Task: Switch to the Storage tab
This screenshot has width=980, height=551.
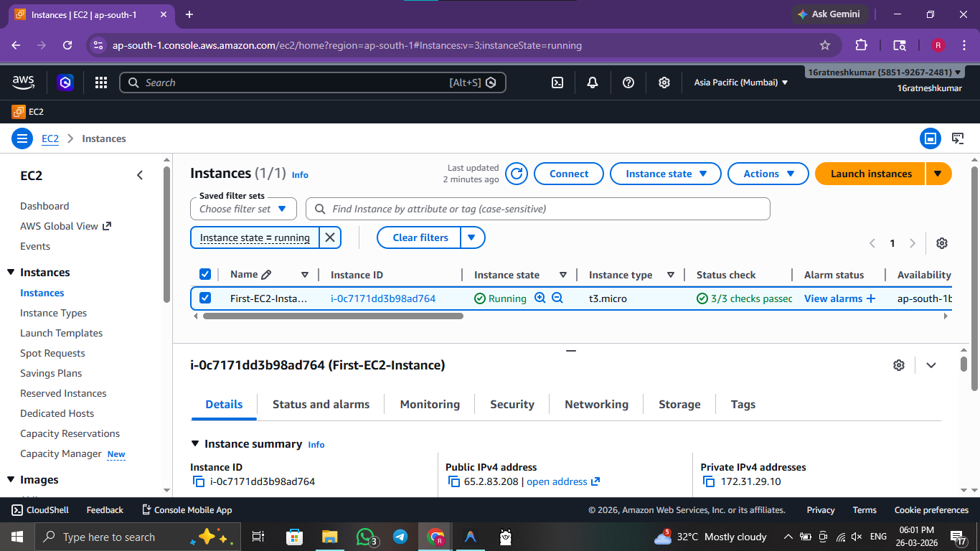Action: 679,405
